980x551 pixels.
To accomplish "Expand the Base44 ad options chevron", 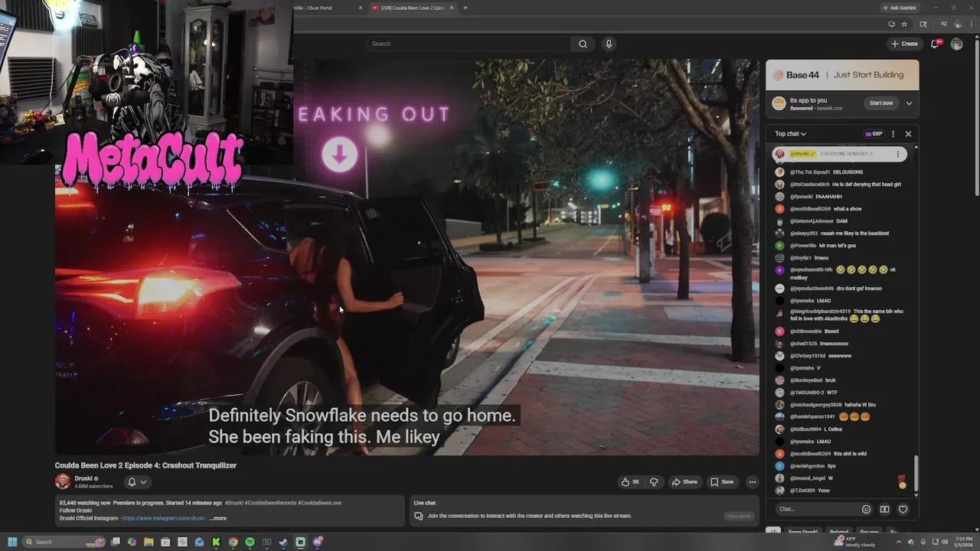I will point(909,103).
